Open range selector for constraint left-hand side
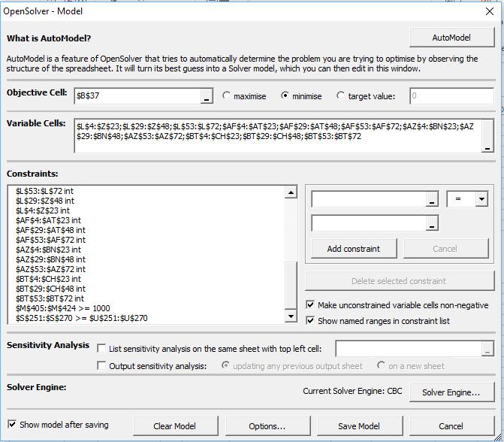The image size is (504, 442). coord(432,199)
